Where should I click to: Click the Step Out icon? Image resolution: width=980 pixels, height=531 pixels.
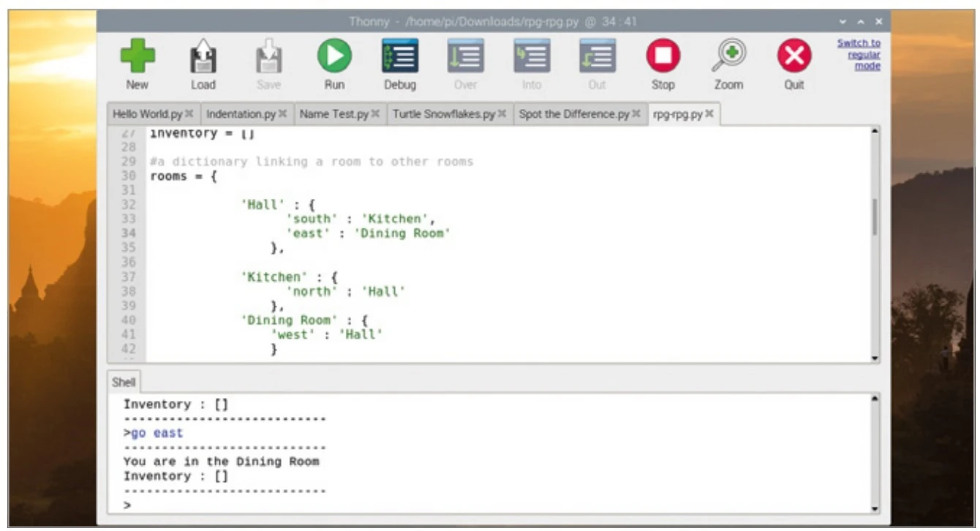pyautogui.click(x=597, y=56)
